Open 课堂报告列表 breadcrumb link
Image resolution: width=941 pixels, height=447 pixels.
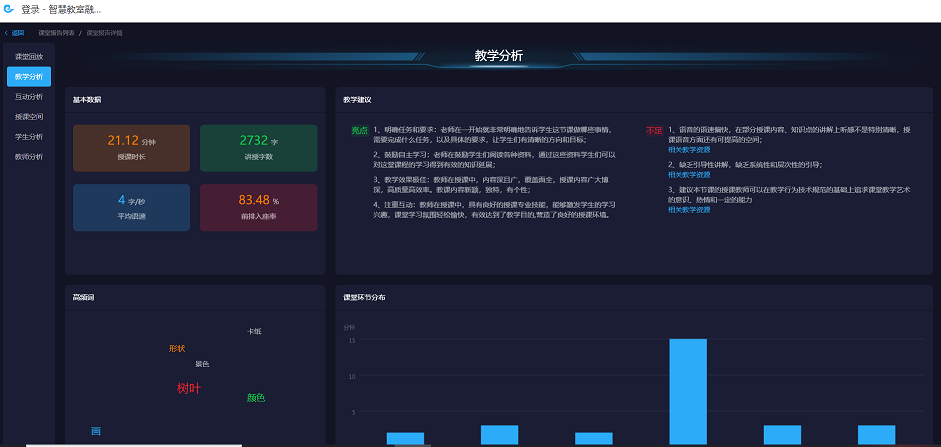[x=56, y=33]
